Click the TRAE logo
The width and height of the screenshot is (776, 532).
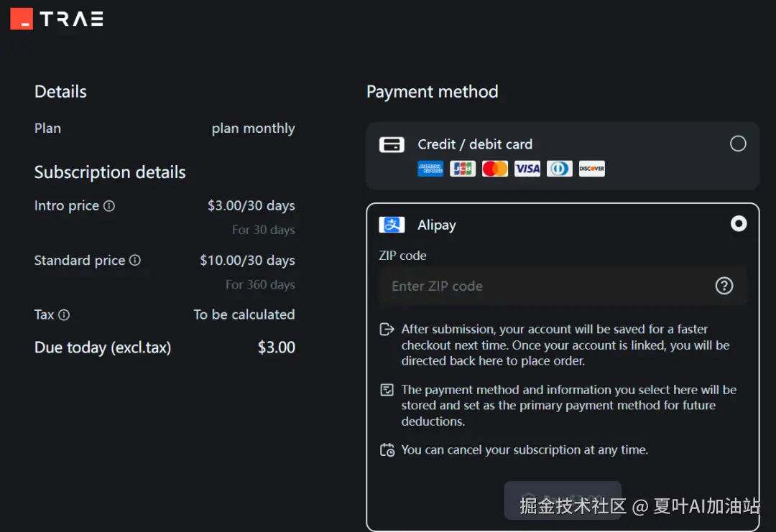click(57, 19)
